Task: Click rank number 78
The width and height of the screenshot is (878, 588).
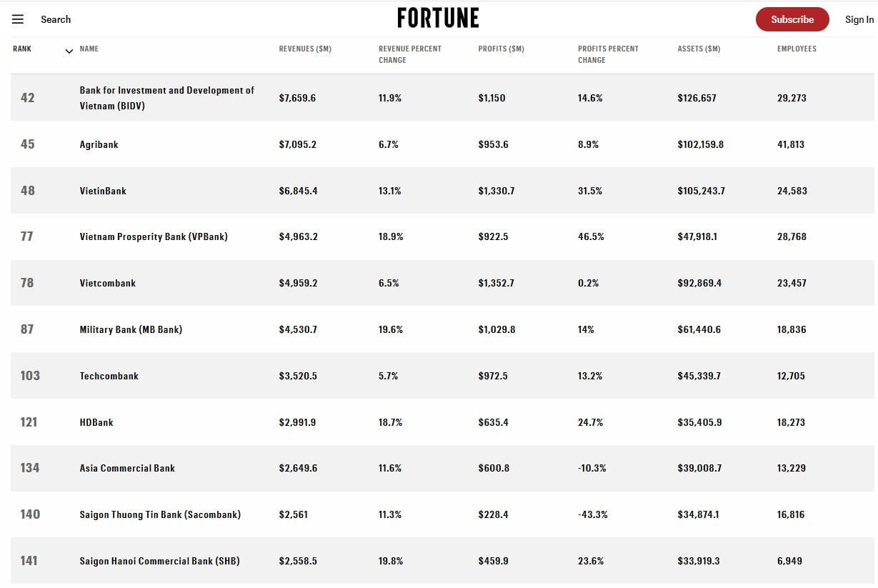Action: 27,283
